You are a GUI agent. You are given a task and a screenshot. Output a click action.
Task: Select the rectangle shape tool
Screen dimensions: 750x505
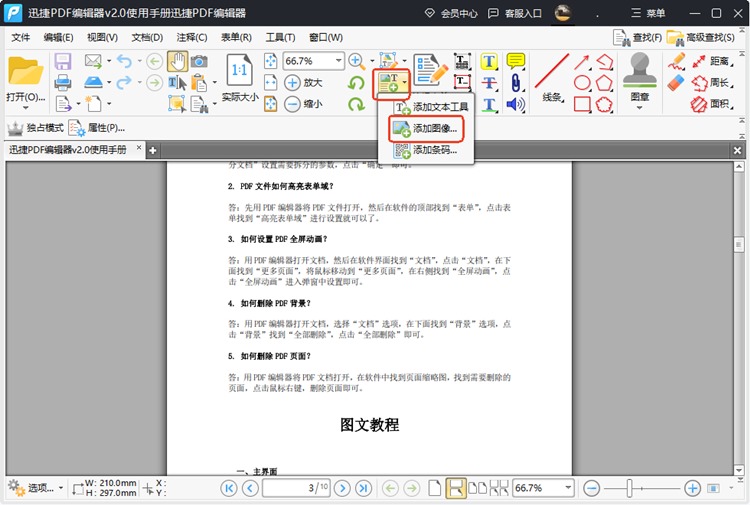click(x=582, y=104)
